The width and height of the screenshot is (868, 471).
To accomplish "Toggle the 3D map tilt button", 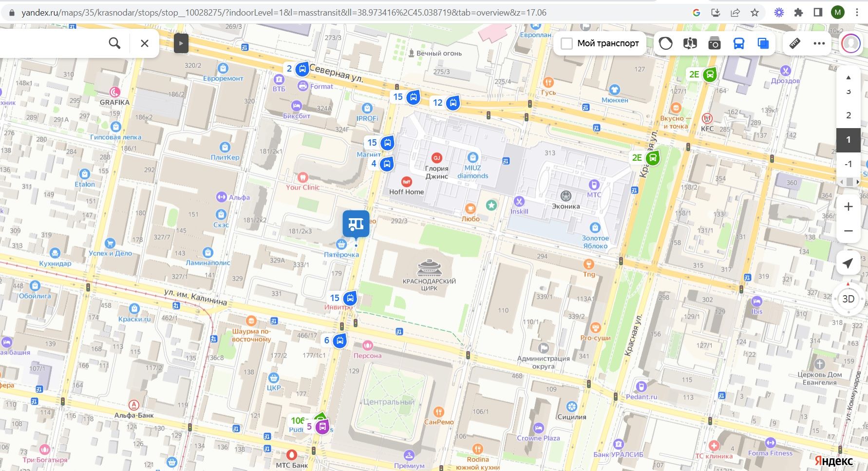I will click(848, 299).
